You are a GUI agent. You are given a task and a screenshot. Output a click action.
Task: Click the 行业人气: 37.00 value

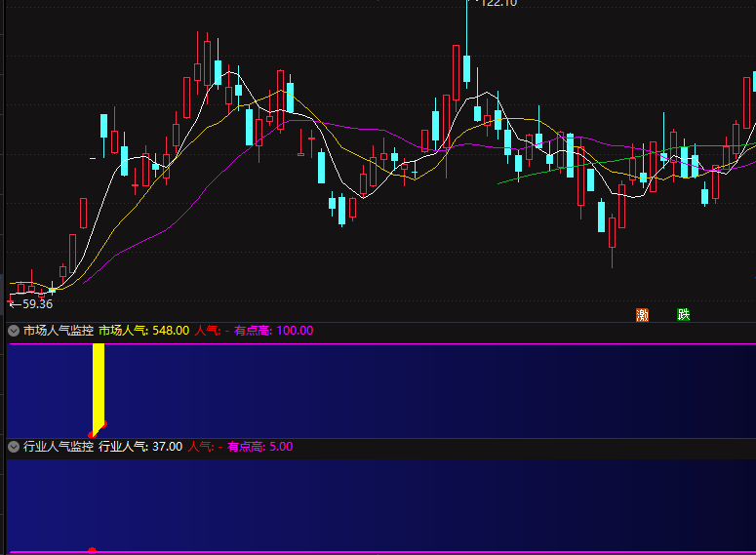(140, 447)
